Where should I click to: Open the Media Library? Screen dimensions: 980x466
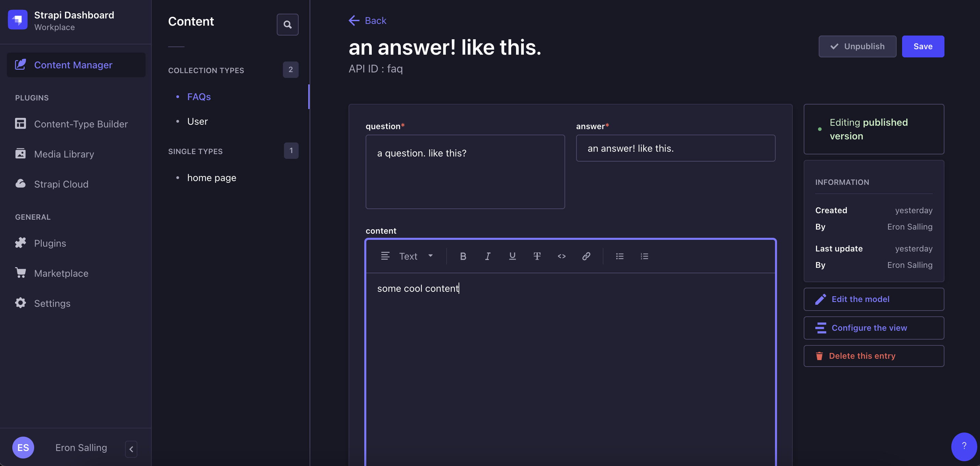64,154
